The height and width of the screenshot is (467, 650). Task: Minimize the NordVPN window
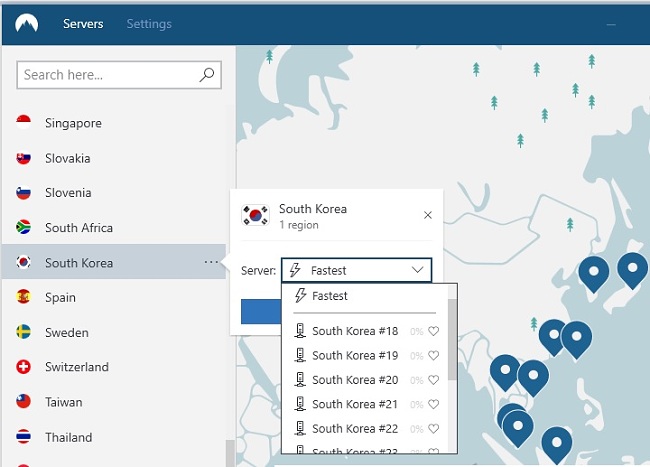611,24
